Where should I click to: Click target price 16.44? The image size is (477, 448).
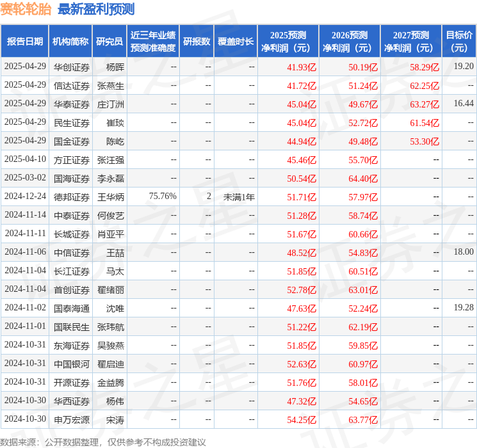tap(464, 103)
